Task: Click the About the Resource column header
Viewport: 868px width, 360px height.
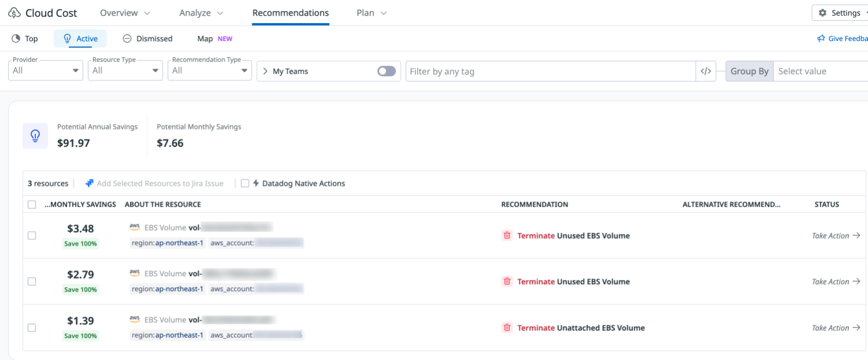Action: pos(163,204)
